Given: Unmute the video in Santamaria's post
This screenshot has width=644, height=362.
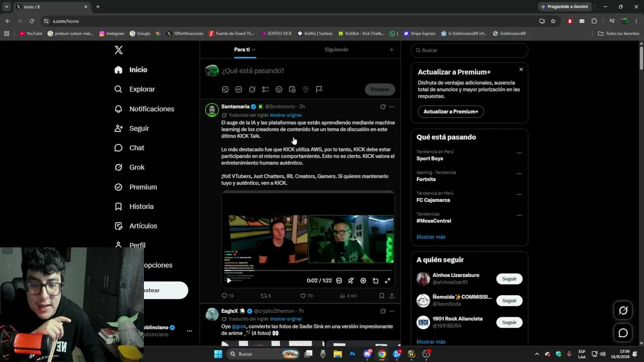Looking at the screenshot, I should [x=351, y=281].
